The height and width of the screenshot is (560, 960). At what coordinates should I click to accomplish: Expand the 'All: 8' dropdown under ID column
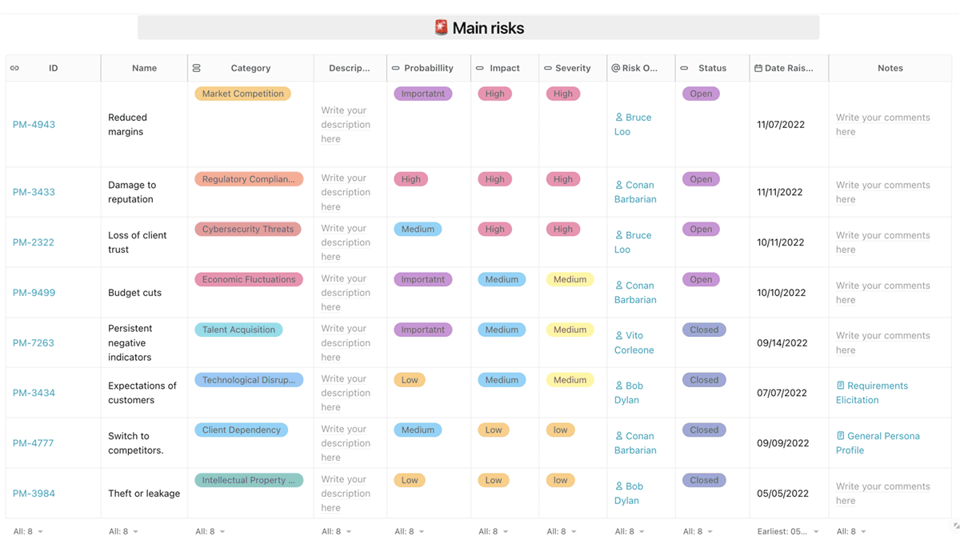(x=28, y=531)
